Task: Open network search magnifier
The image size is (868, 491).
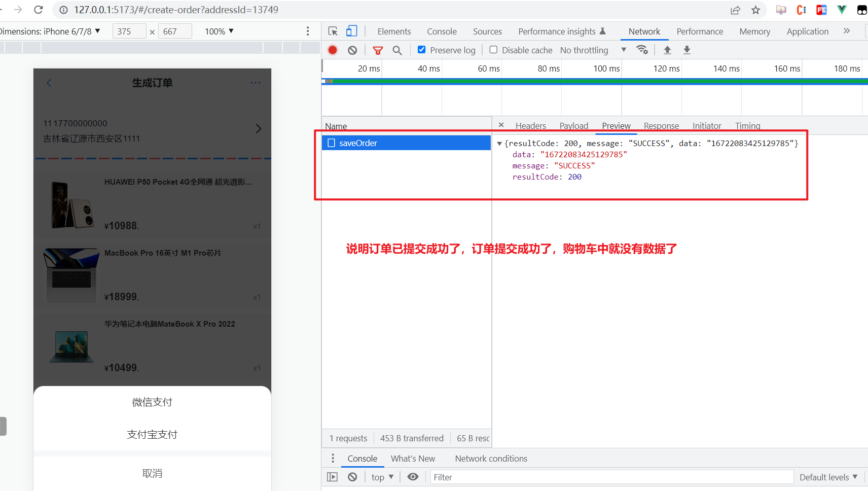Action: click(x=397, y=50)
